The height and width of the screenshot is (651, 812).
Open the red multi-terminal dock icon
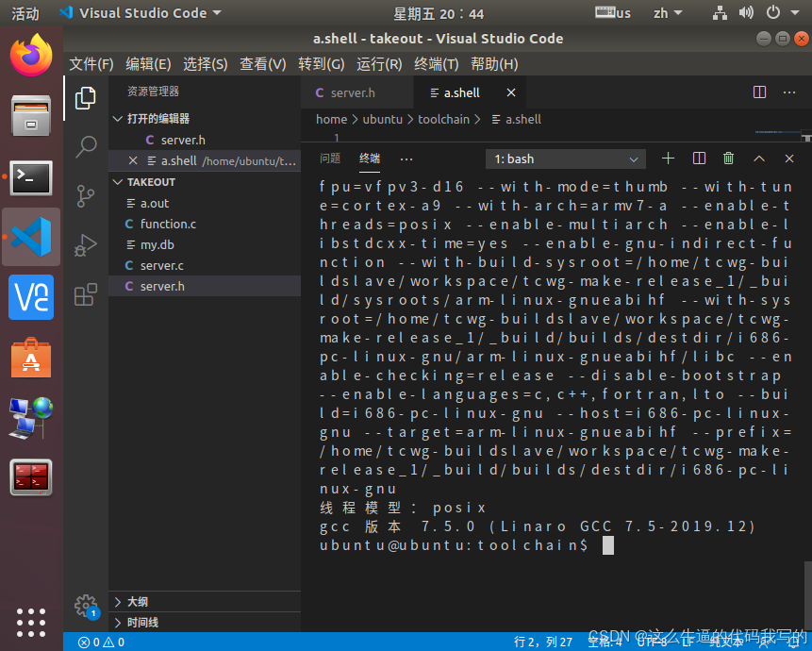click(x=31, y=477)
